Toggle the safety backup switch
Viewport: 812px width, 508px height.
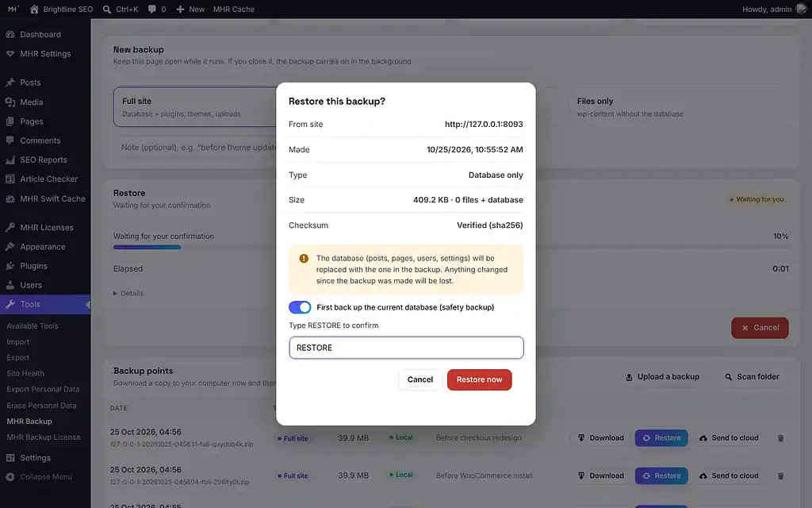point(300,307)
